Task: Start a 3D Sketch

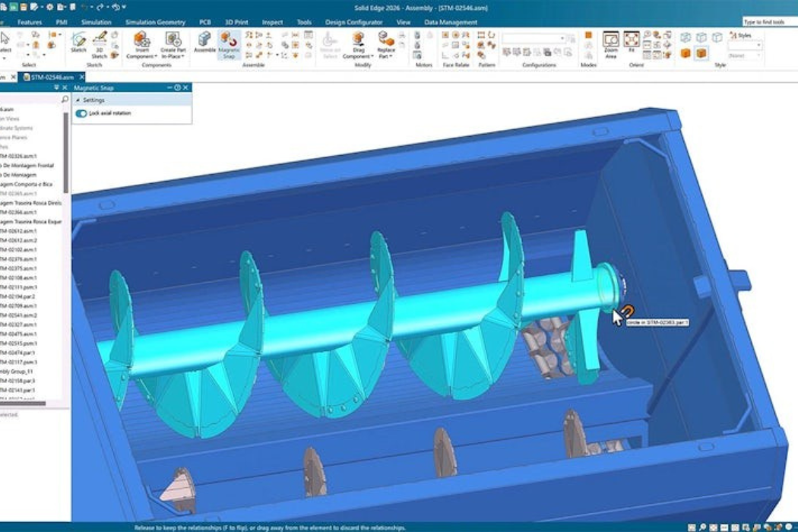Action: pyautogui.click(x=100, y=45)
